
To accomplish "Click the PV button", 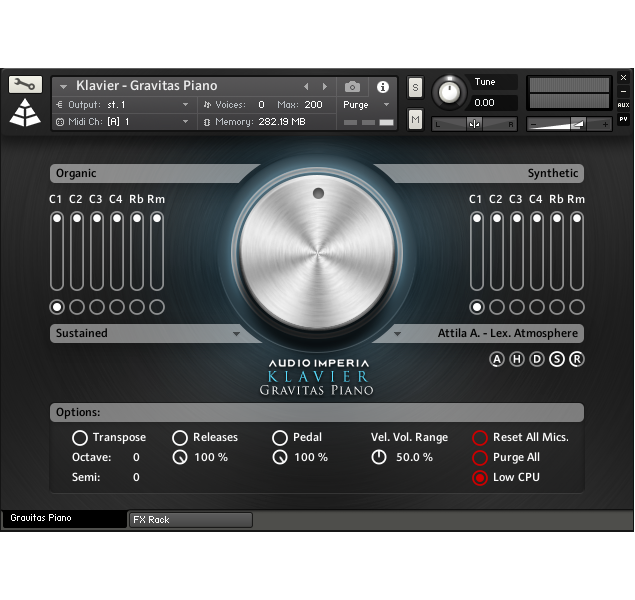I will click(x=623, y=119).
